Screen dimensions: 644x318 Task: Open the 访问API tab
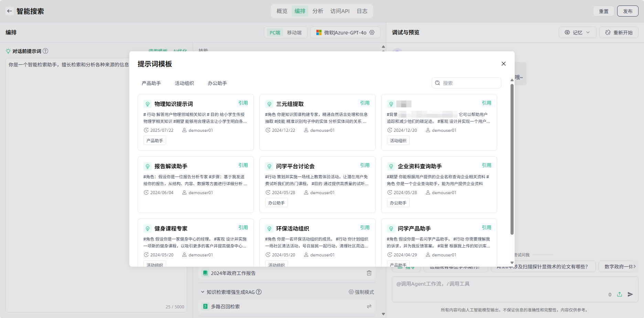[340, 11]
